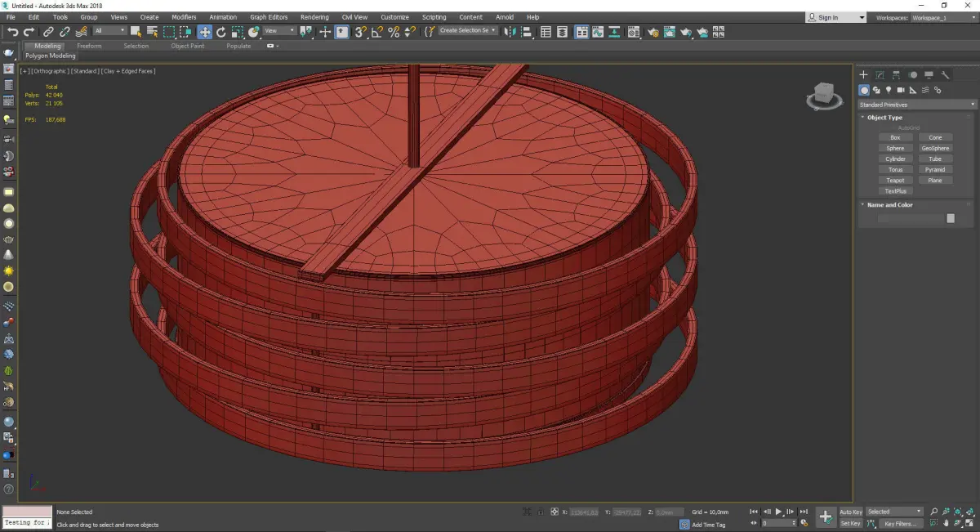This screenshot has width=980, height=532.
Task: Open Key Filters dialog button
Action: tap(899, 523)
